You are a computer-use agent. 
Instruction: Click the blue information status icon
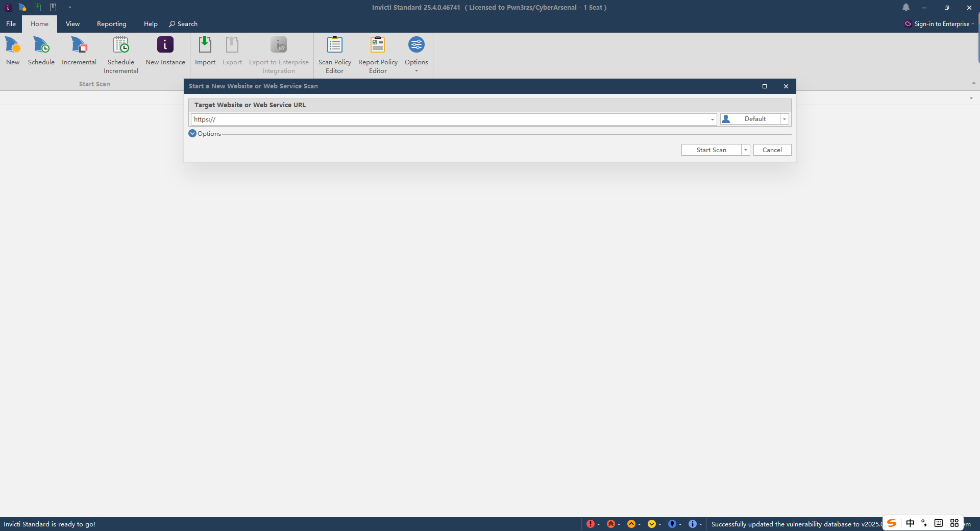coord(693,524)
